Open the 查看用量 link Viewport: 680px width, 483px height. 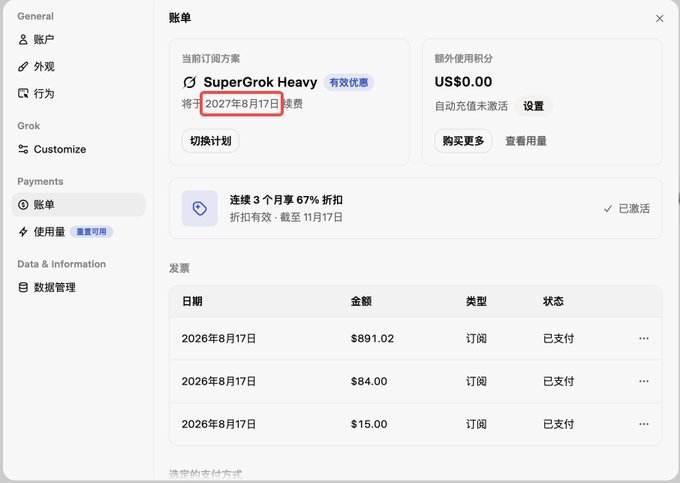point(526,141)
